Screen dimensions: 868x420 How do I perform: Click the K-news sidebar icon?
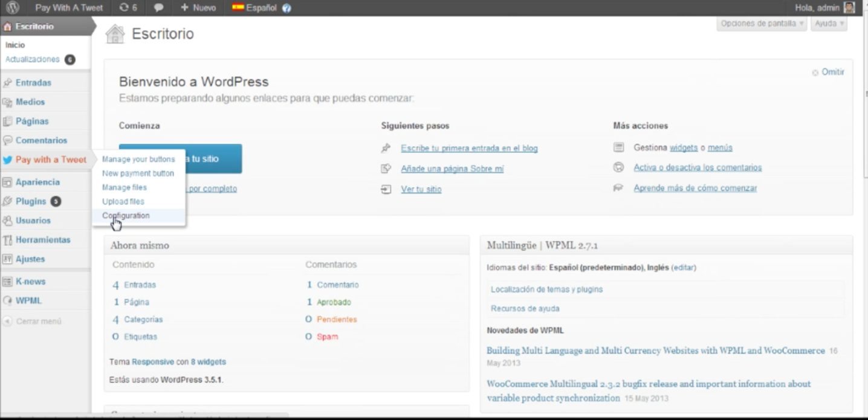point(8,282)
